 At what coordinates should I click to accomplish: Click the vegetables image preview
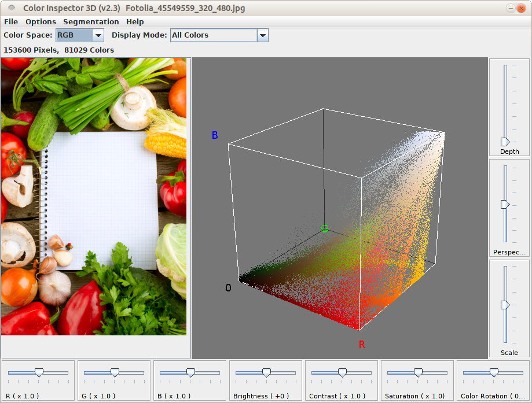[94, 197]
